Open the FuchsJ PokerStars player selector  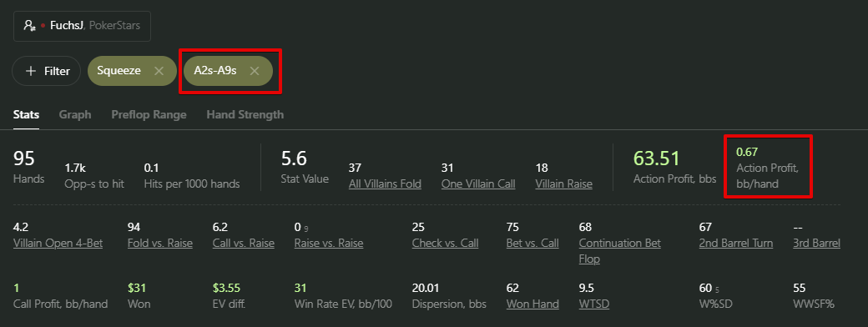(x=82, y=26)
